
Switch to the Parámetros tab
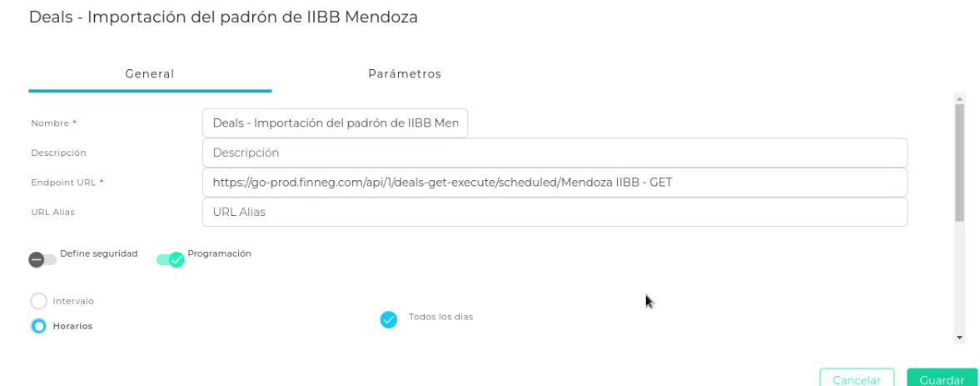(404, 74)
